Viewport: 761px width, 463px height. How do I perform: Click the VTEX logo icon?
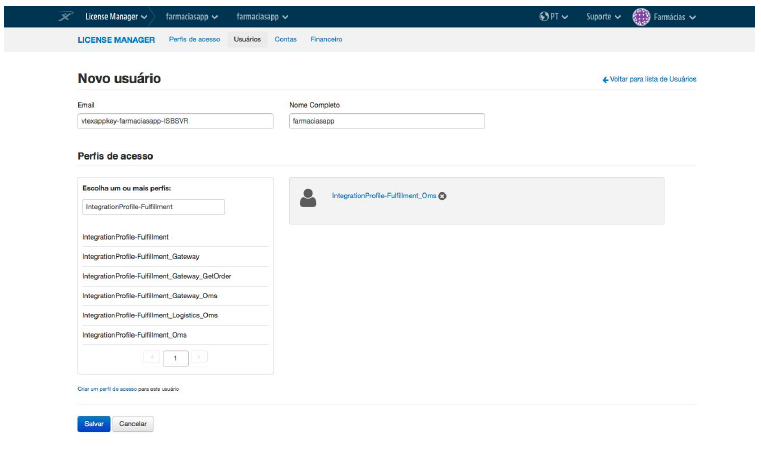[x=67, y=16]
